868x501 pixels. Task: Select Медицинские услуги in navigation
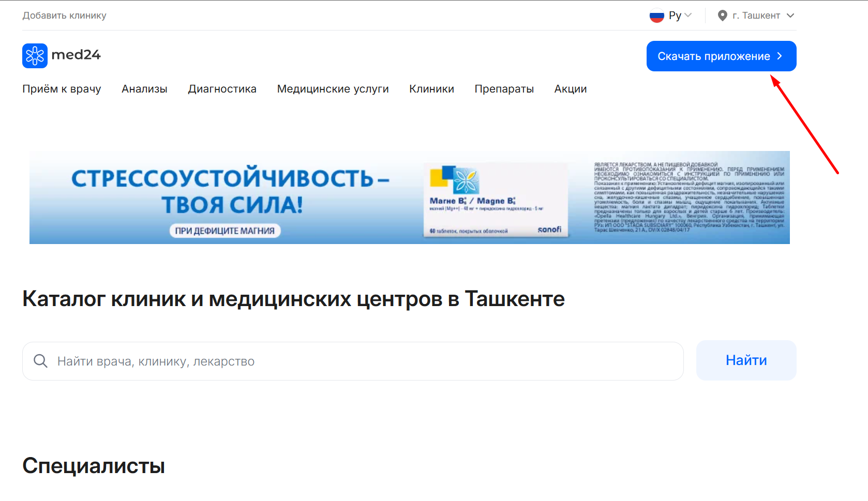click(333, 89)
